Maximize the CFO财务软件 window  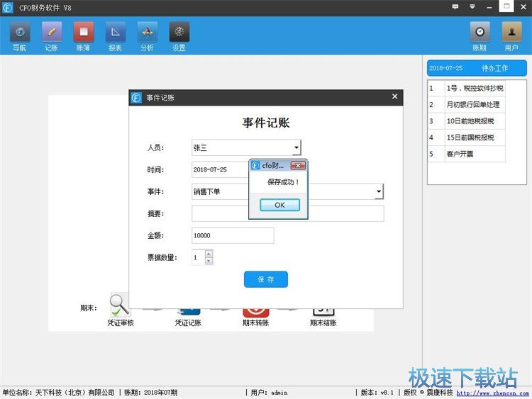tap(506, 6)
